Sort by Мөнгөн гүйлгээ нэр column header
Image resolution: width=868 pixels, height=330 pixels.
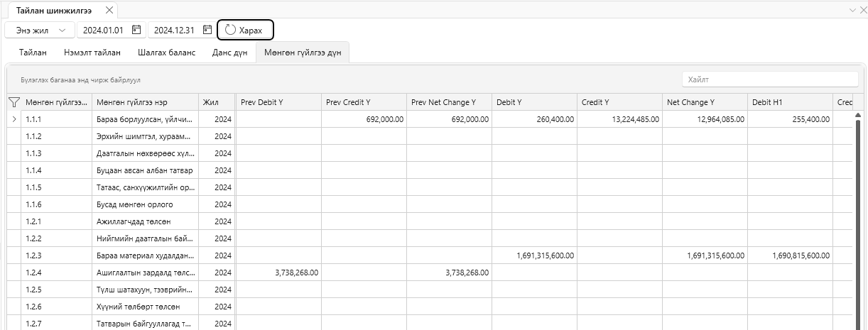145,102
